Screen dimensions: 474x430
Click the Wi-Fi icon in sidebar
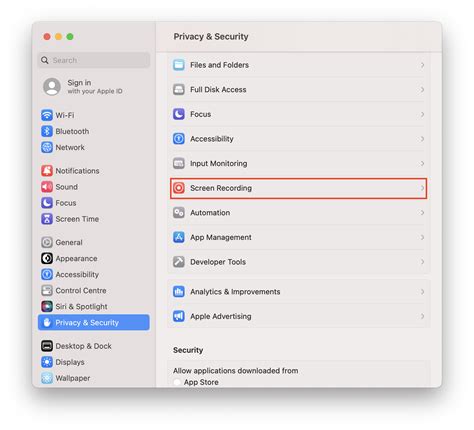(47, 115)
